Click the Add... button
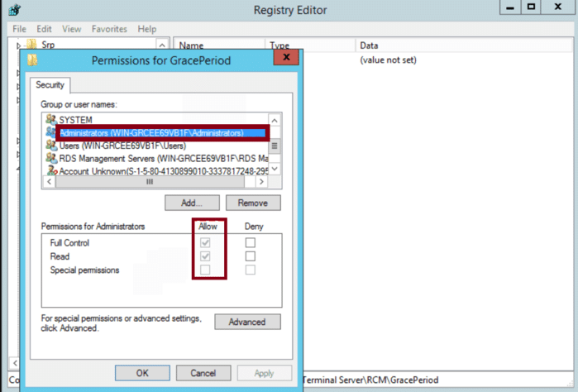This screenshot has width=578, height=392. (x=192, y=203)
